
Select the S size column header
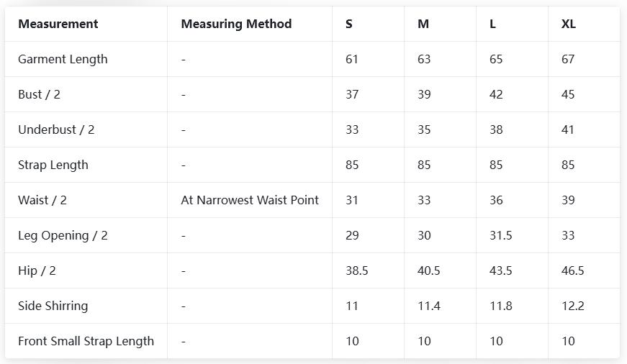pyautogui.click(x=349, y=24)
